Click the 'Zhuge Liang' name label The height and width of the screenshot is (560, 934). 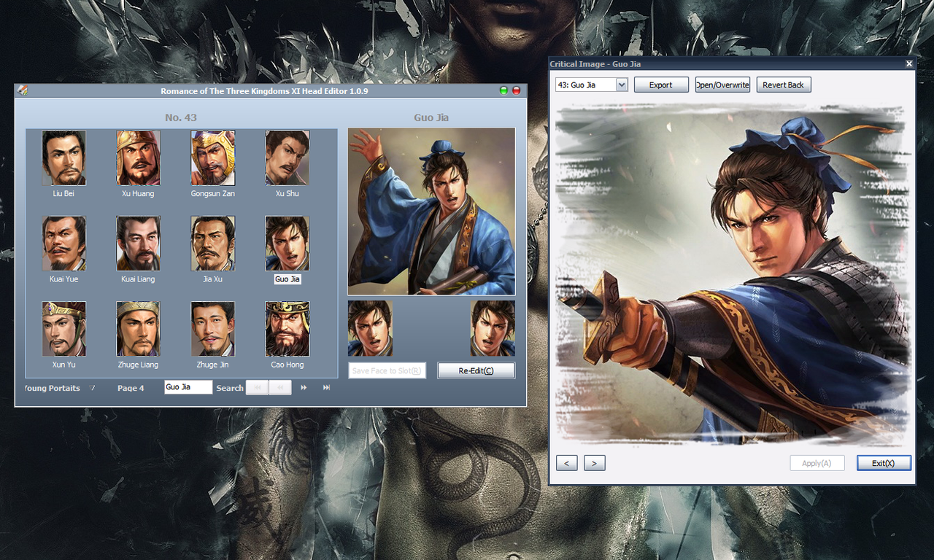click(138, 365)
